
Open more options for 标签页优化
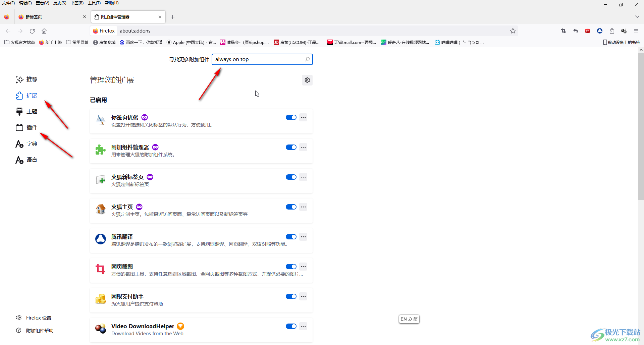[x=303, y=117]
